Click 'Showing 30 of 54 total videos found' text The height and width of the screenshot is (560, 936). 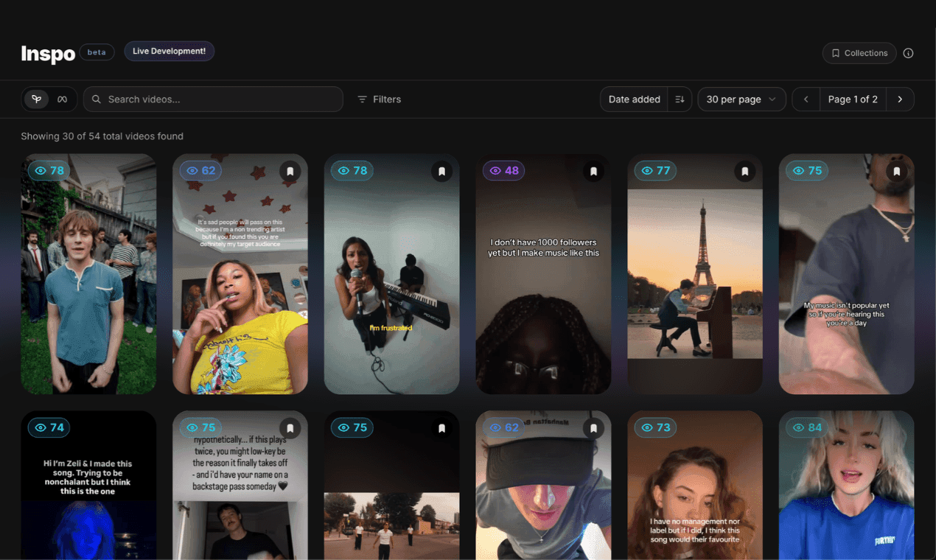pos(102,136)
